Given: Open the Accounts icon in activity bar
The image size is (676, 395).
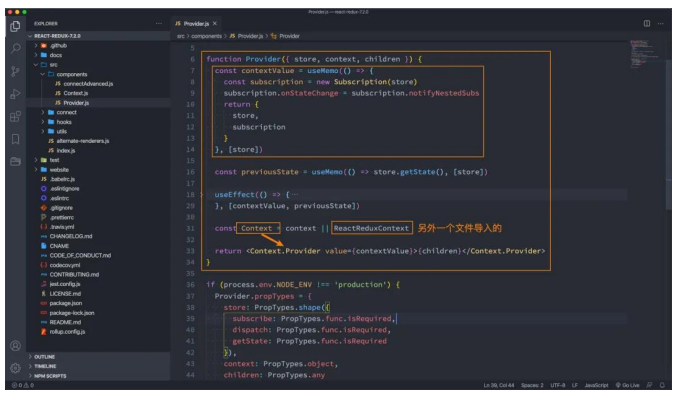Looking at the screenshot, I should pos(16,345).
